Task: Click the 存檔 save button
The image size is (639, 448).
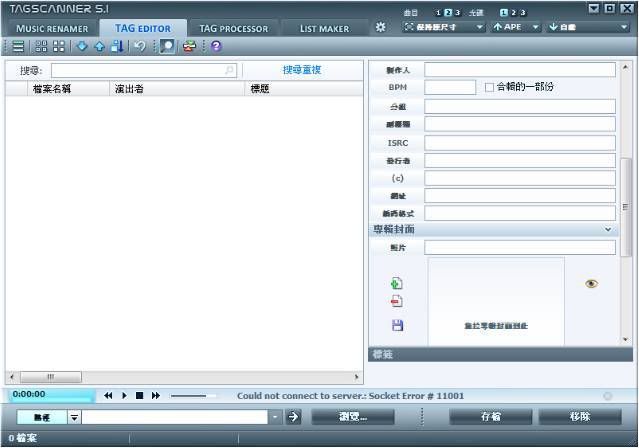Action: tap(491, 417)
